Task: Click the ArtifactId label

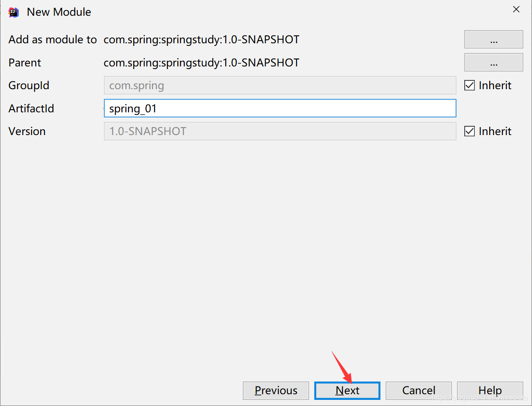Action: pos(31,108)
